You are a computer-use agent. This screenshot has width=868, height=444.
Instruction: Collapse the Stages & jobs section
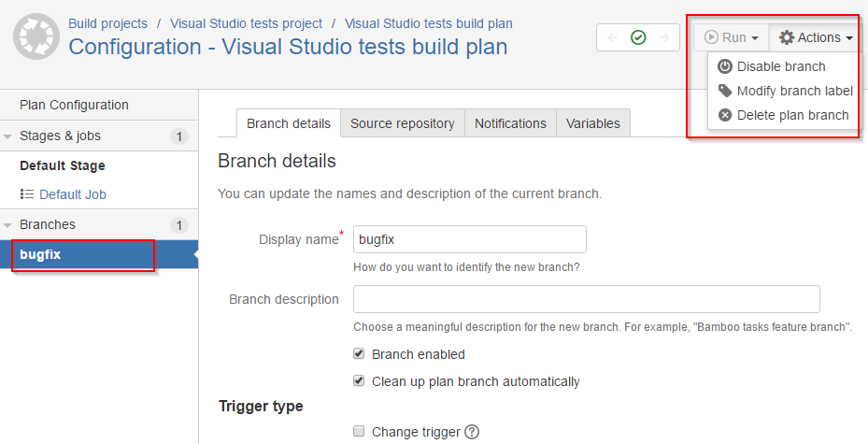coord(7,136)
